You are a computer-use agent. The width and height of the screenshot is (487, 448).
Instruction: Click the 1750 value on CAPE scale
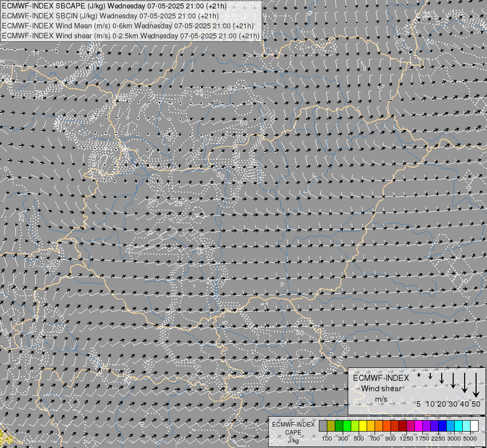pyautogui.click(x=422, y=439)
